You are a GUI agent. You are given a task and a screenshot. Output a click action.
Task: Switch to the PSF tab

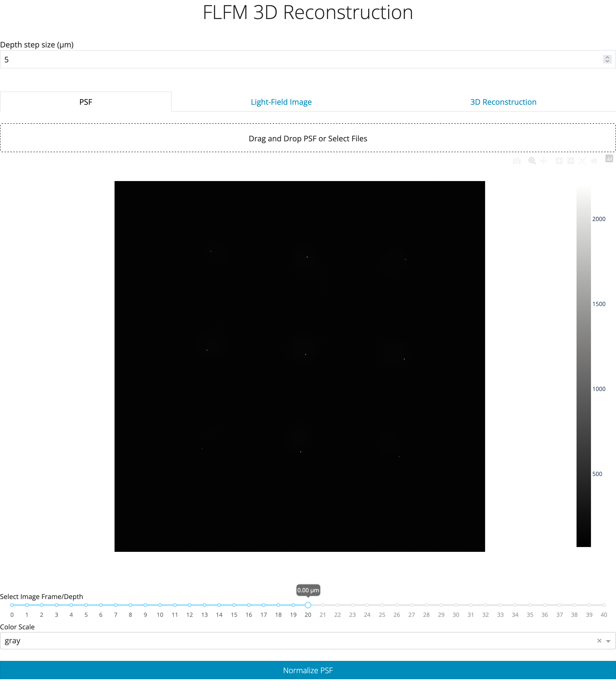tap(86, 102)
